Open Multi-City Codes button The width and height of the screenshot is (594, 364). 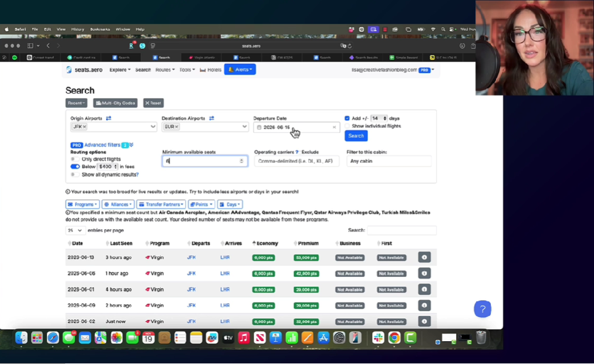click(x=116, y=103)
